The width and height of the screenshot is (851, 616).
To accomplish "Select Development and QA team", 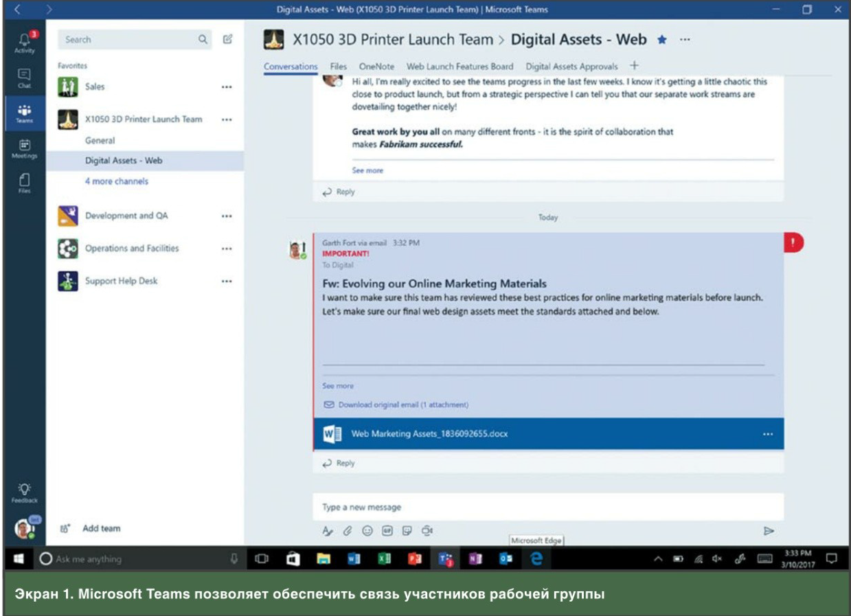I will 126,216.
